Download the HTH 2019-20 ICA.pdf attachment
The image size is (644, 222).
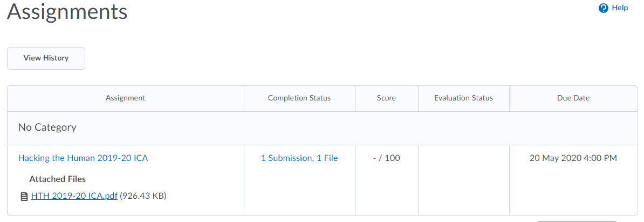(74, 197)
